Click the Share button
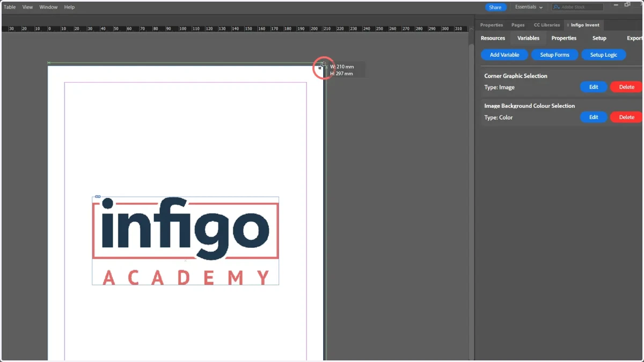This screenshot has width=644, height=362. [x=495, y=8]
